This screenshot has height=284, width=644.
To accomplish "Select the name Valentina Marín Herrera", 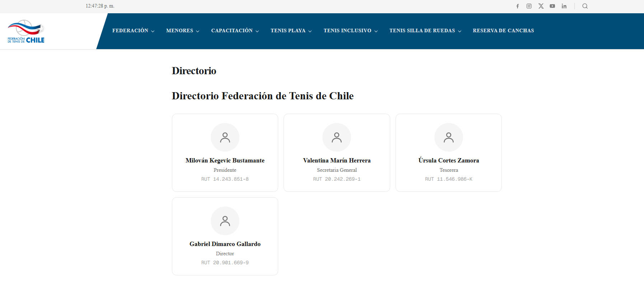I will [x=337, y=160].
